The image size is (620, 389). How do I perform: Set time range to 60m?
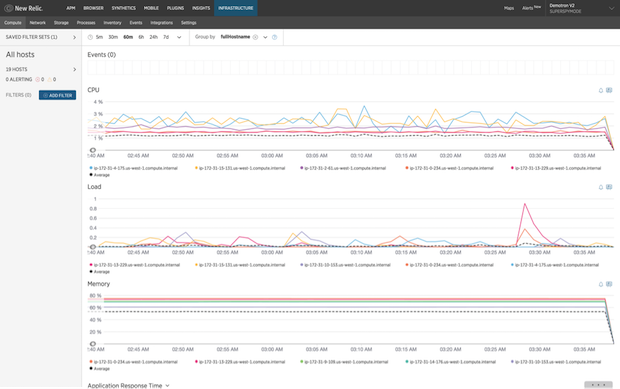(x=128, y=37)
